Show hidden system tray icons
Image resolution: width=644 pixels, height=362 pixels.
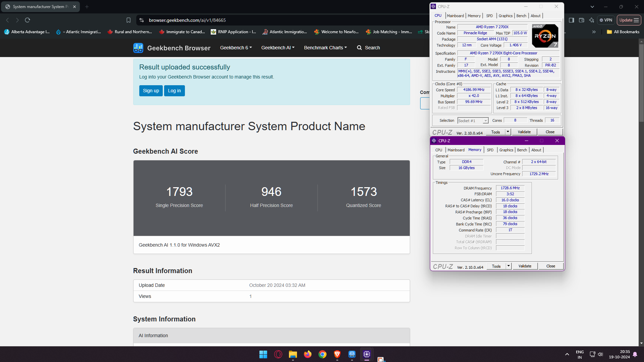click(567, 354)
